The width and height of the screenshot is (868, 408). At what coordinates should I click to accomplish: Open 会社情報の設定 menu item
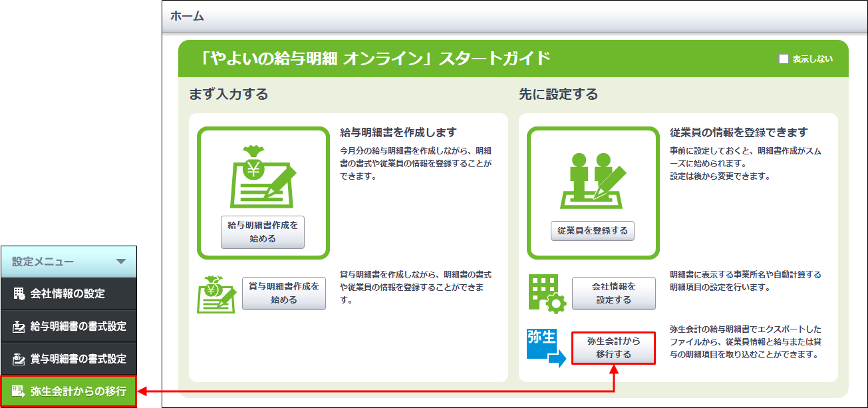coord(69,294)
